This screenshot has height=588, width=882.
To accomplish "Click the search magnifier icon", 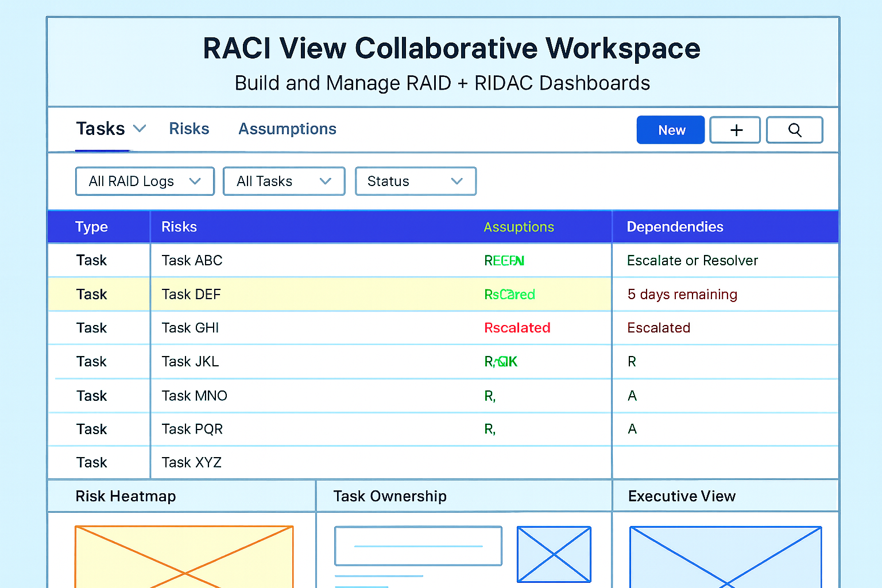I will 795,130.
